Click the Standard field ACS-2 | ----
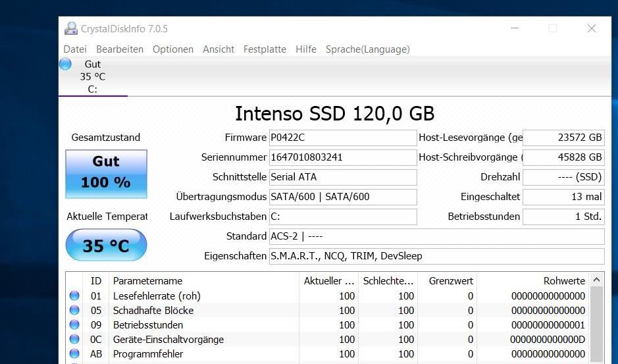The image size is (618, 364). tap(437, 236)
